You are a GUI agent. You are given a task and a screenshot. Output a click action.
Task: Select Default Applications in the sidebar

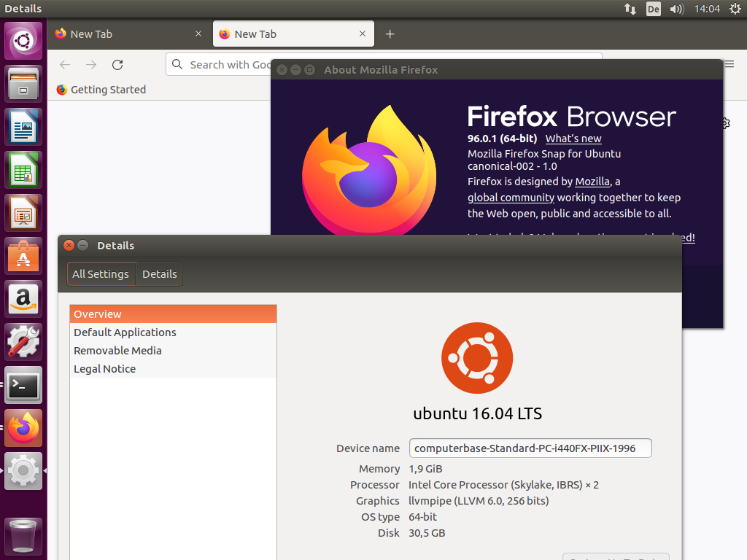pos(173,332)
